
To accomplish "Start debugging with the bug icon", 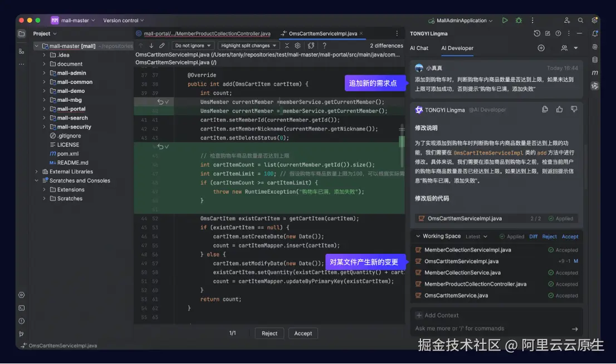I will point(519,21).
